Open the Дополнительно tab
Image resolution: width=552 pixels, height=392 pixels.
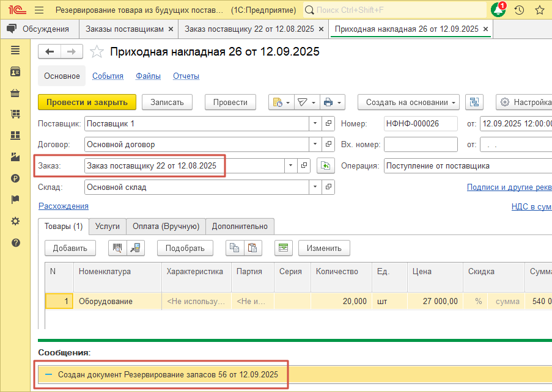coord(240,226)
